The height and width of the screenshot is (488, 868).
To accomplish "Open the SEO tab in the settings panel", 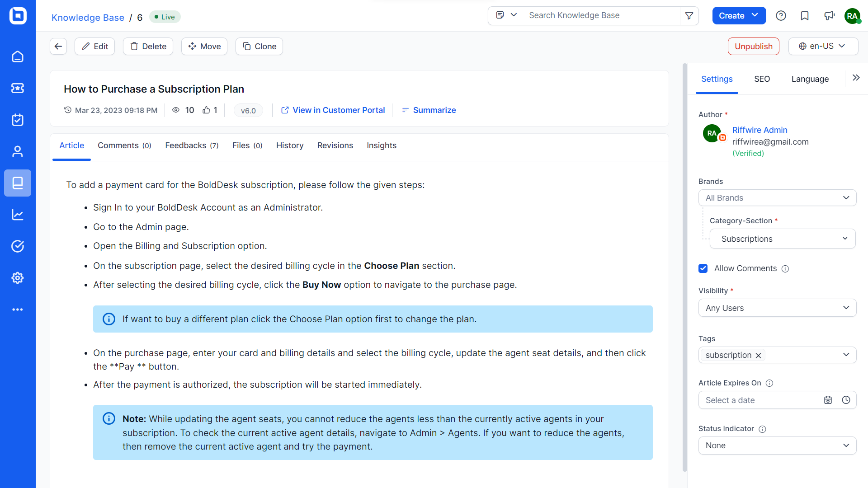I will pos(762,79).
